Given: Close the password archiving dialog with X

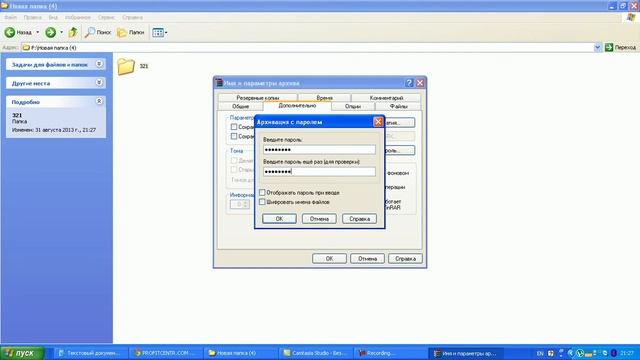Looking at the screenshot, I should [x=378, y=122].
